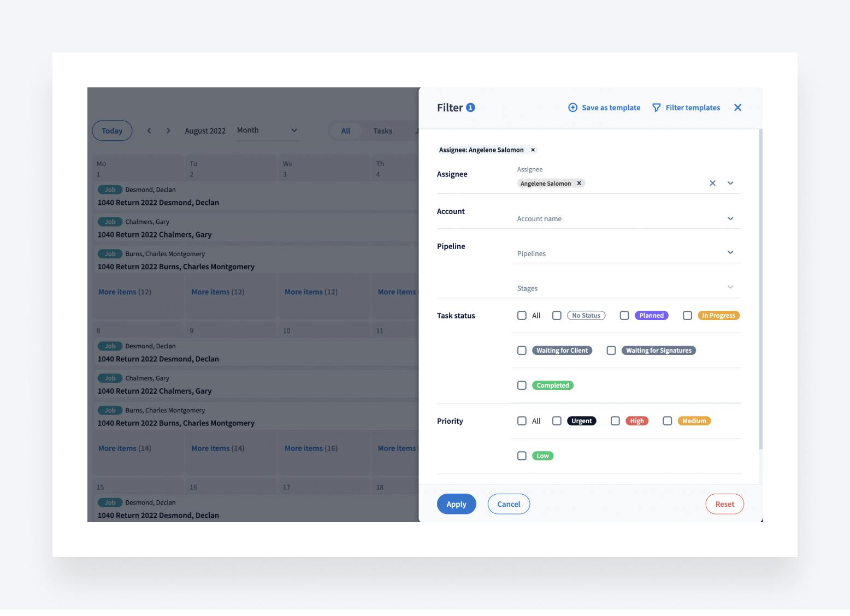Click the filter count badge next to Filter
850x616 pixels.
[x=470, y=108]
